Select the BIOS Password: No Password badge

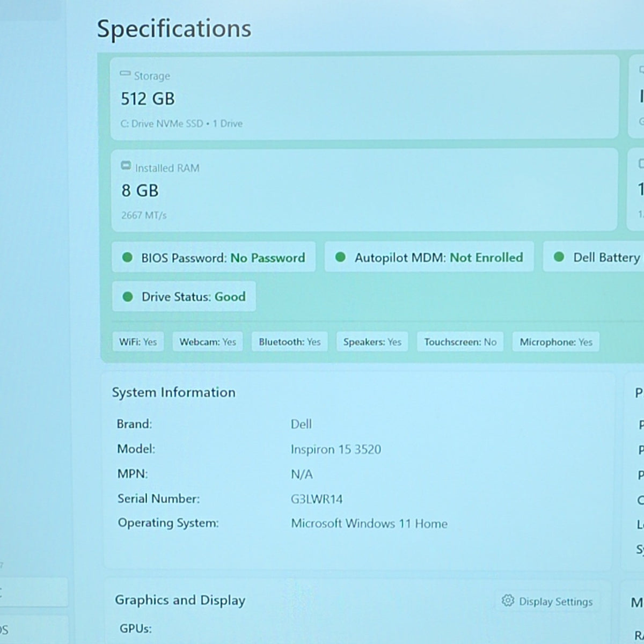pyautogui.click(x=214, y=258)
